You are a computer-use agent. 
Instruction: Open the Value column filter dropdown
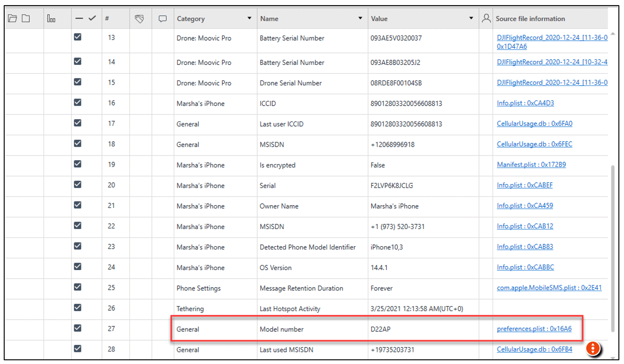[x=471, y=19]
